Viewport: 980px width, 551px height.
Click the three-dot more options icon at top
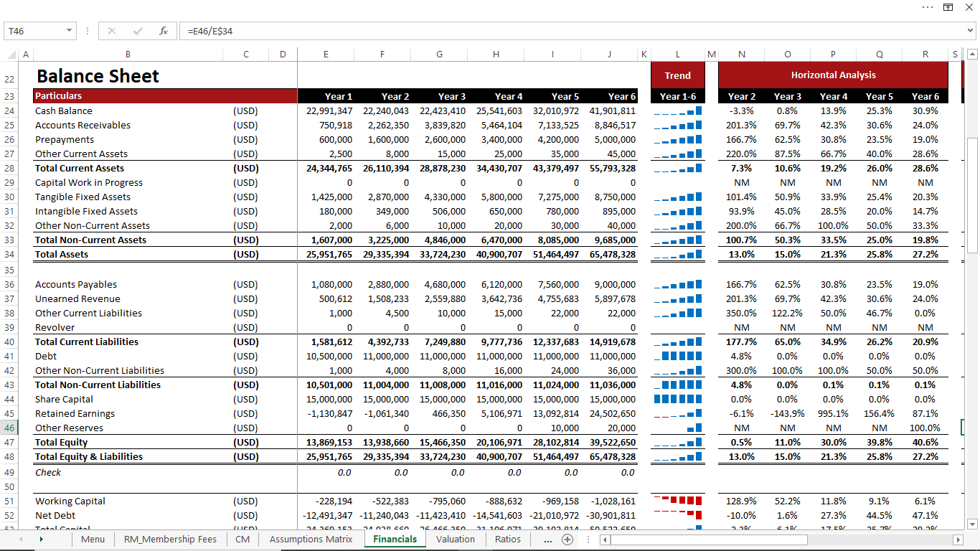928,7
